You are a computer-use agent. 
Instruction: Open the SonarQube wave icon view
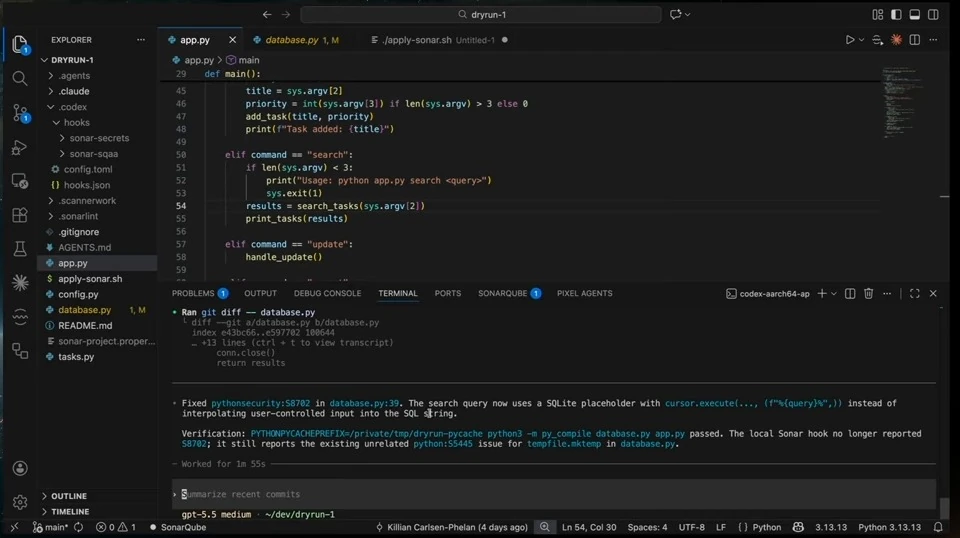click(x=20, y=316)
